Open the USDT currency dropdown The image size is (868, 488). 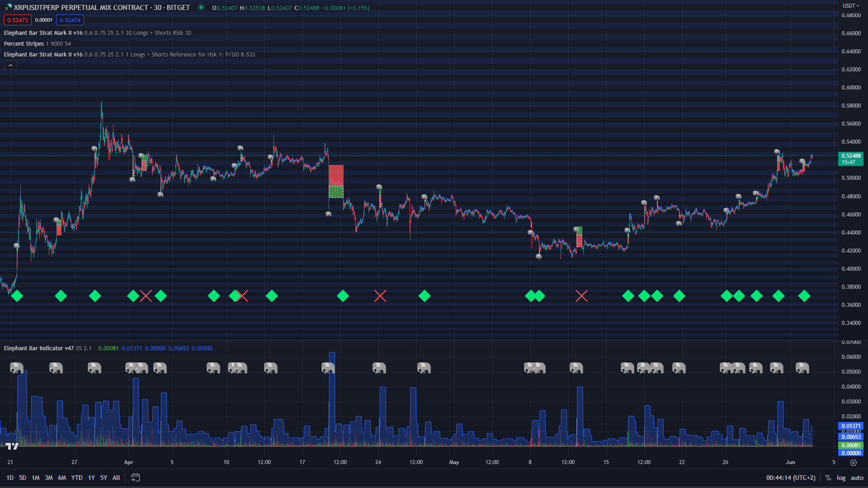point(850,6)
